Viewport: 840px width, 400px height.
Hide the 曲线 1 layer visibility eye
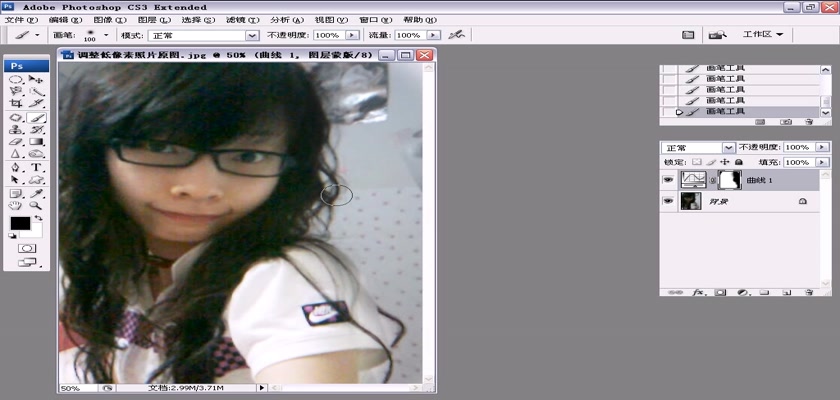click(x=668, y=180)
